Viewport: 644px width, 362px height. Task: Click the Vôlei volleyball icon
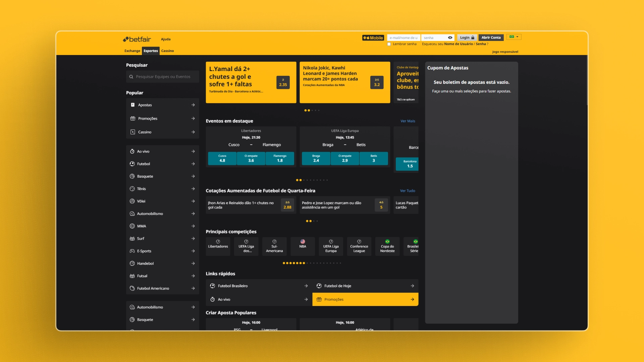pos(132,201)
